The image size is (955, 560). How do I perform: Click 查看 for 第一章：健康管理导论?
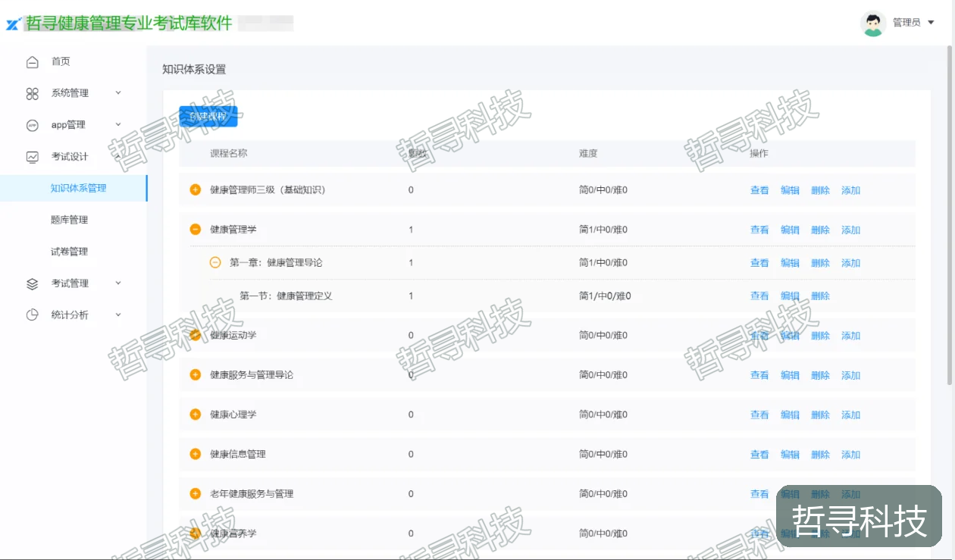[759, 263]
